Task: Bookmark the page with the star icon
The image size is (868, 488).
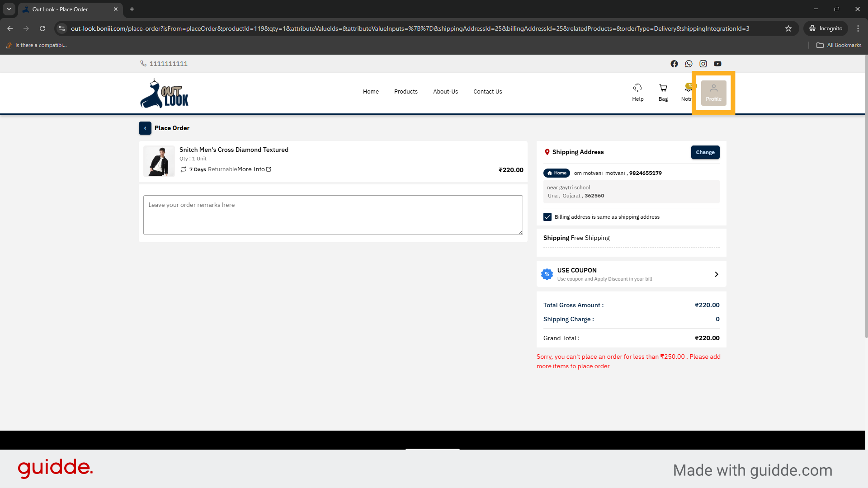Action: (788, 28)
